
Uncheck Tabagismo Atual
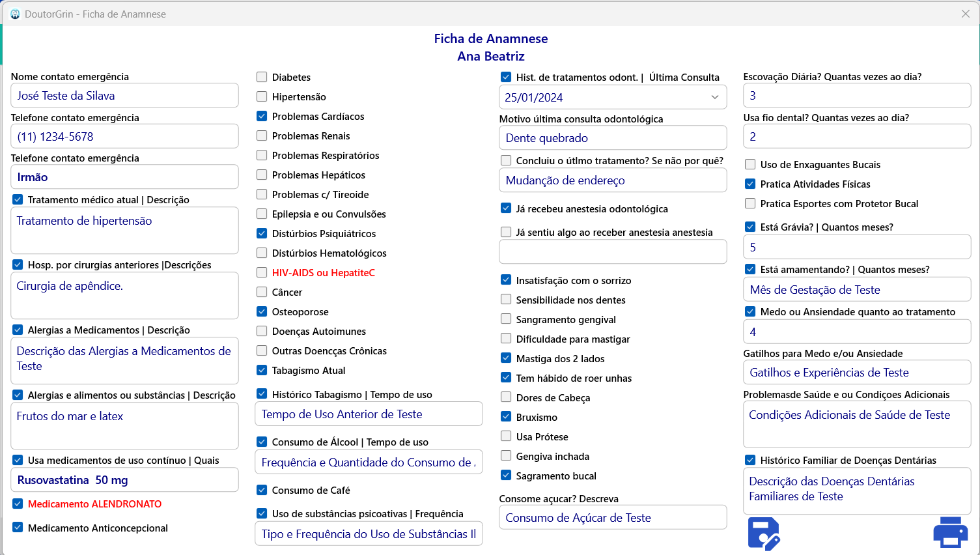[262, 370]
